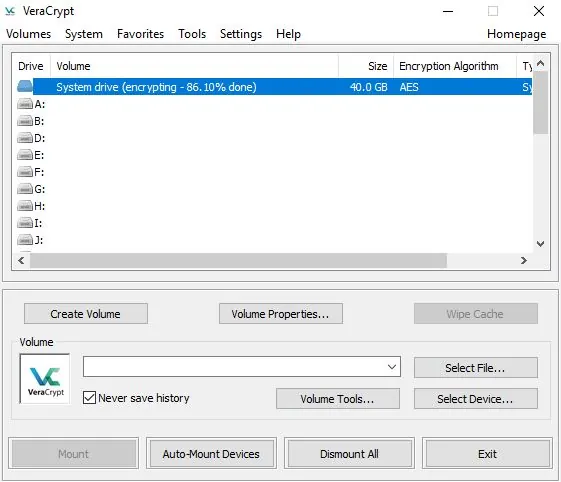Click Auto-Mount Devices button
The height and width of the screenshot is (482, 561).
211,454
